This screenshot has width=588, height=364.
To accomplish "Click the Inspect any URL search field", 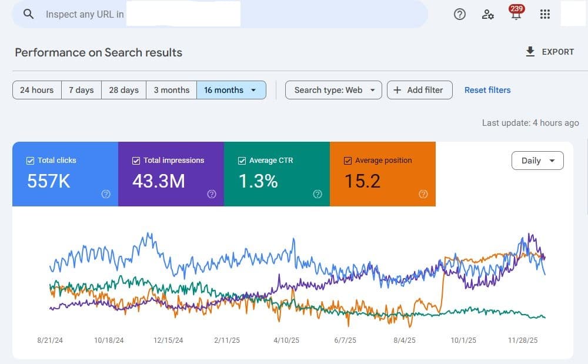I will [220, 14].
